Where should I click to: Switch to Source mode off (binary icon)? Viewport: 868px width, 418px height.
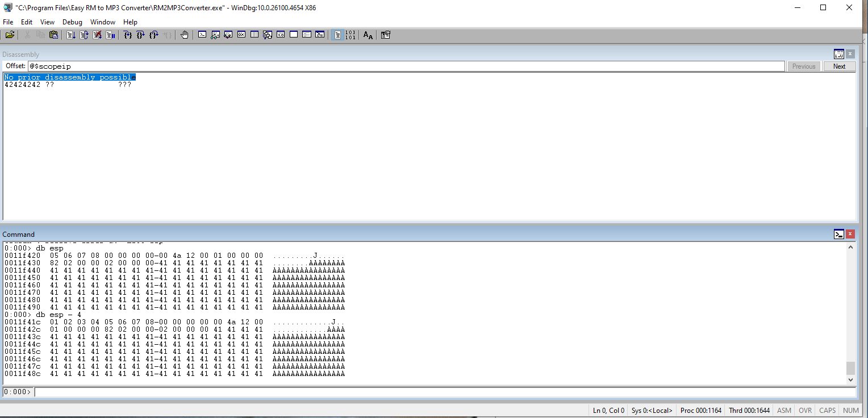[350, 35]
